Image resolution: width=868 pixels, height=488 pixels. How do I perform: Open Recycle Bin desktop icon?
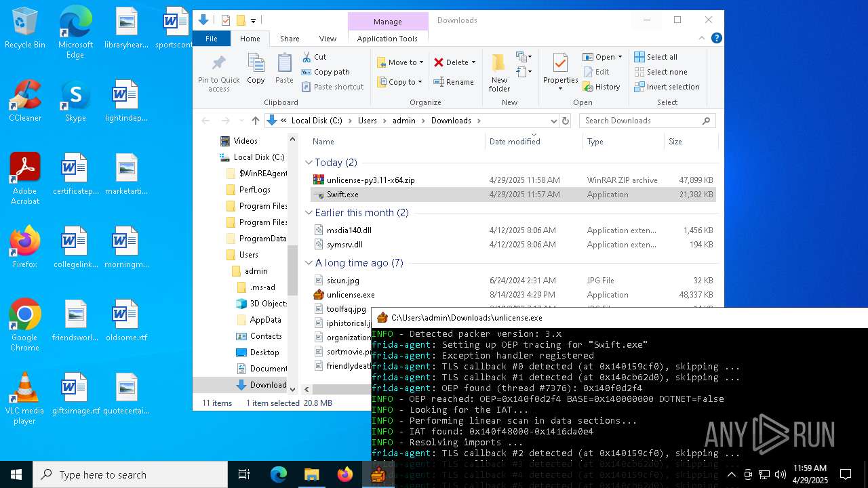[25, 29]
